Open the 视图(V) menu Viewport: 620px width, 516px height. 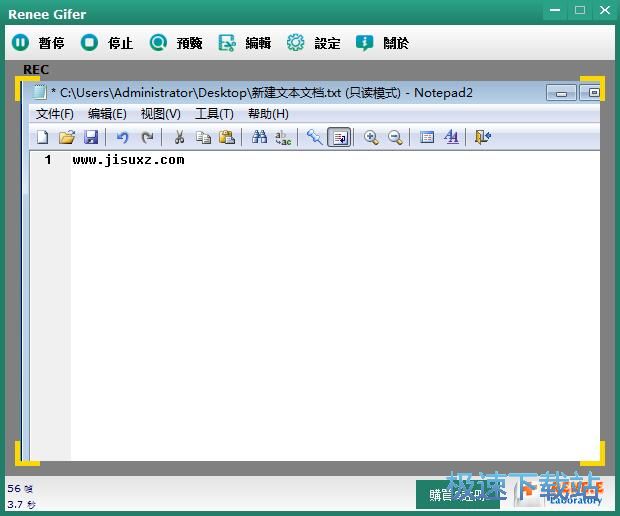click(160, 114)
